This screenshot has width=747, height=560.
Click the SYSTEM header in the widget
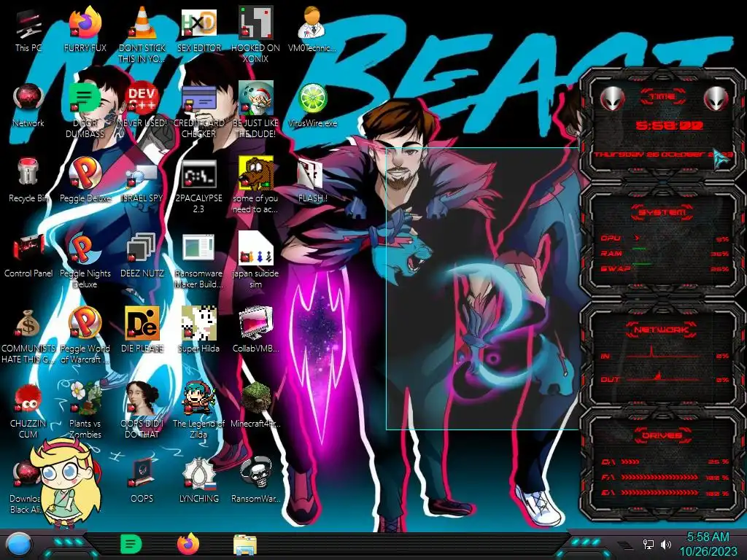click(x=662, y=212)
